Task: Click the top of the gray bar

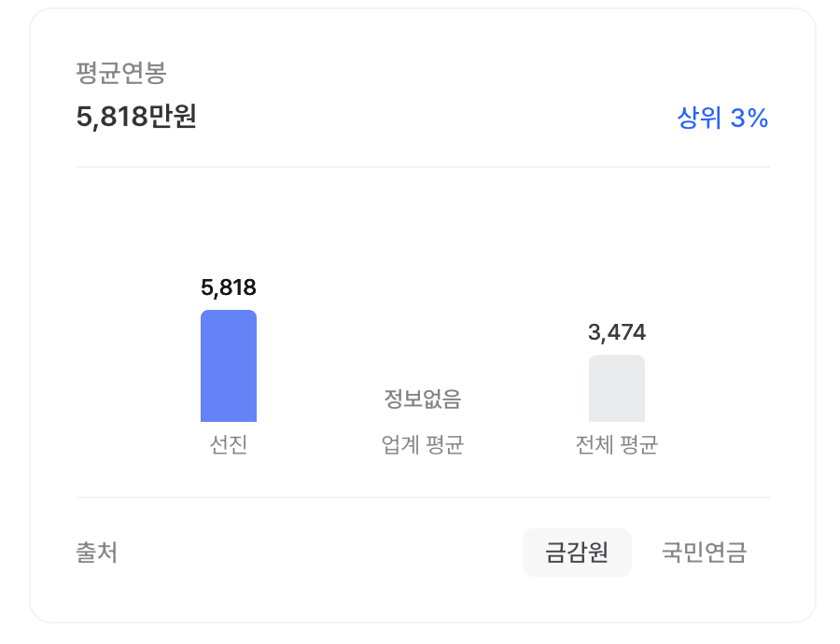Action: [617, 357]
